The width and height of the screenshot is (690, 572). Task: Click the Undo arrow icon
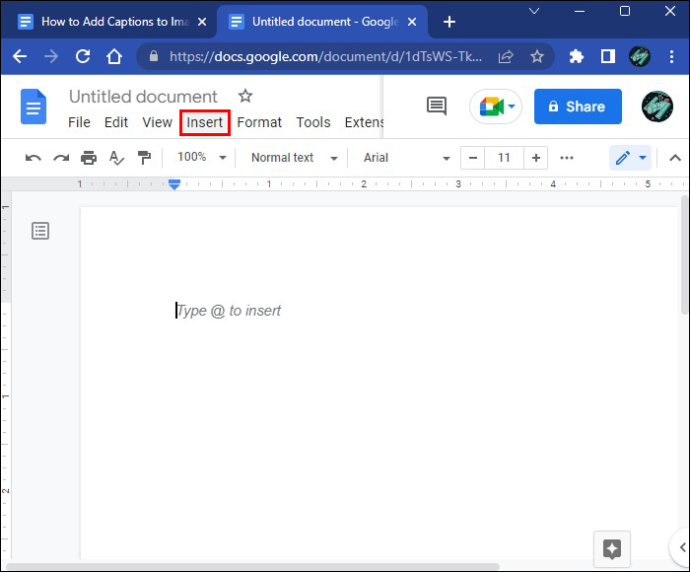pos(33,158)
